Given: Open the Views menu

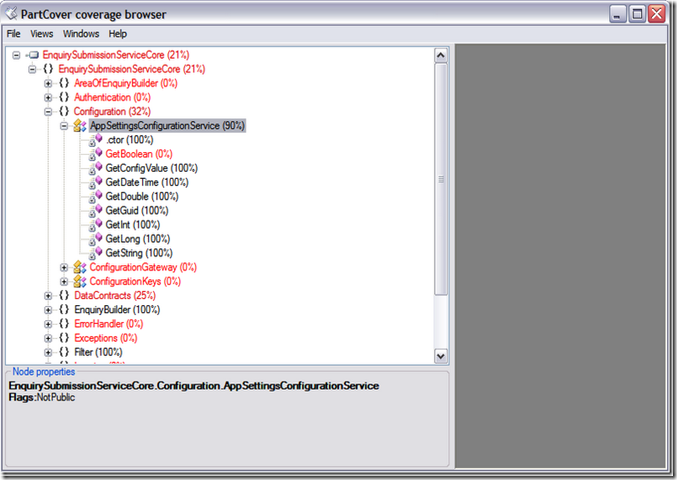Looking at the screenshot, I should 41,34.
